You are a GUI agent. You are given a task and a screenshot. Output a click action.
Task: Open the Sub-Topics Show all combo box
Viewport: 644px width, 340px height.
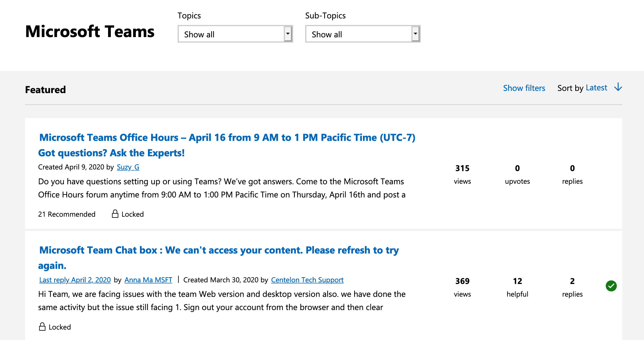[362, 34]
